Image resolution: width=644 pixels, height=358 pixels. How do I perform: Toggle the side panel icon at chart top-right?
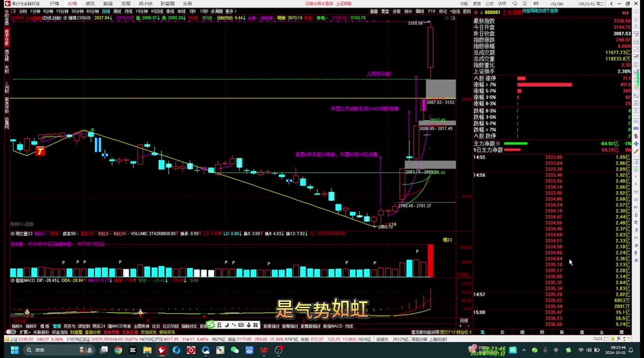point(453,18)
